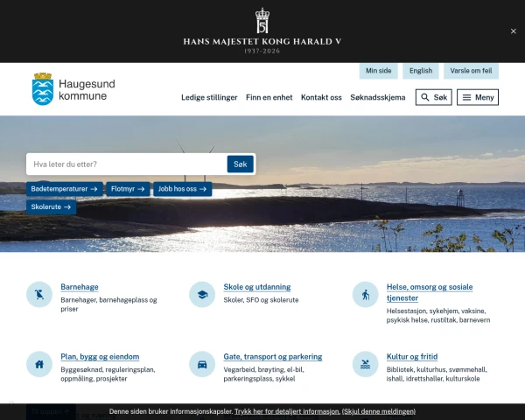Open the Haugesund kommune coat of arms logo
The width and height of the screenshot is (525, 420).
(43, 89)
